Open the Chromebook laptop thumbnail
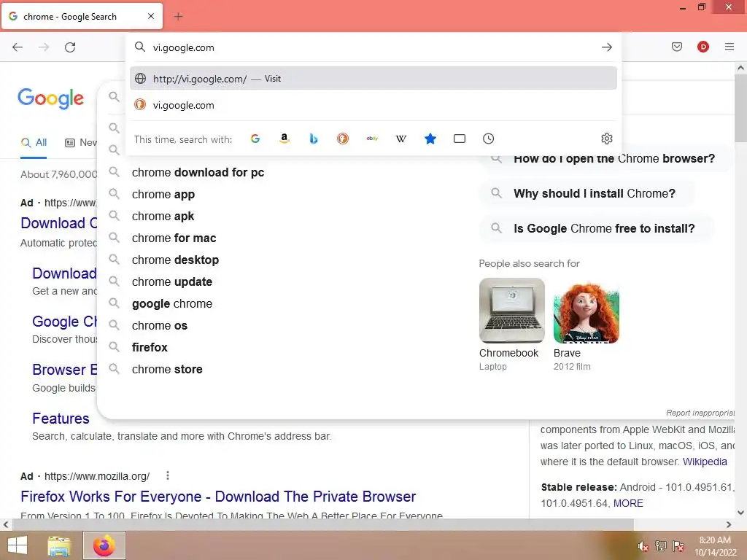The image size is (747, 560). click(511, 311)
